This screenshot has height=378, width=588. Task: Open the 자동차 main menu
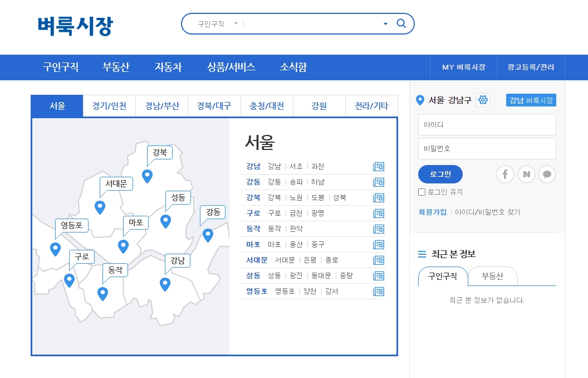168,67
